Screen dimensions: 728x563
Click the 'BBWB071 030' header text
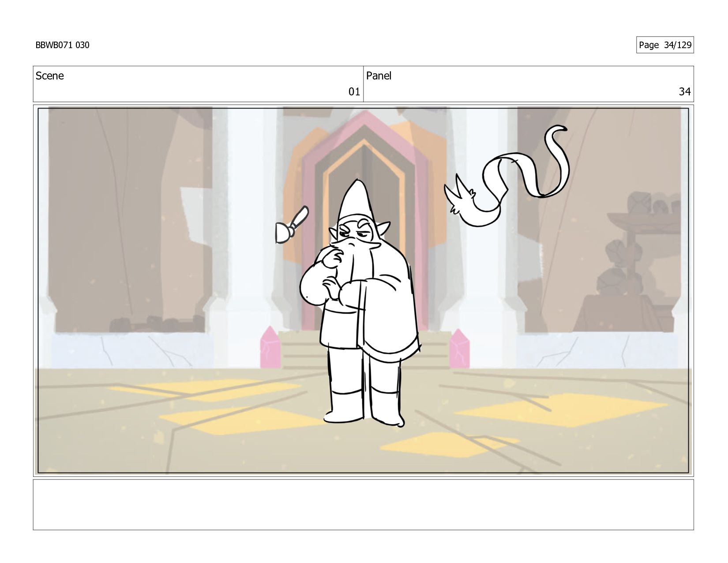coord(62,45)
